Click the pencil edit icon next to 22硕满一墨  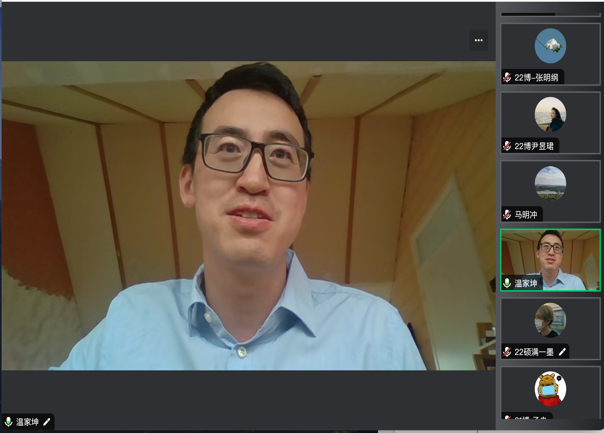pos(563,351)
